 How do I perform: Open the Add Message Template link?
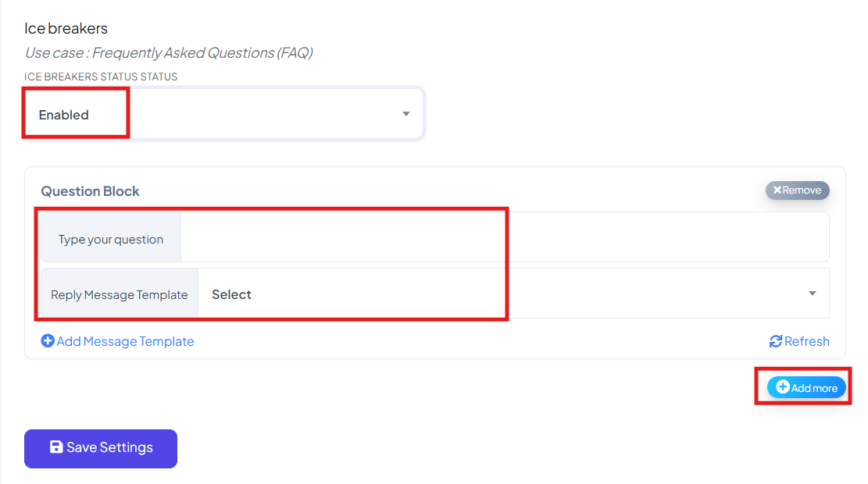coord(117,341)
